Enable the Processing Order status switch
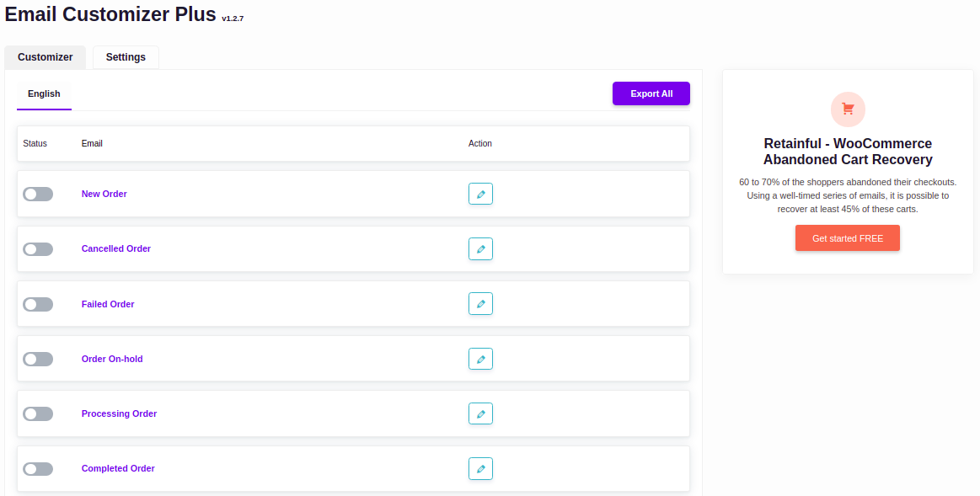Screen dimensions: 980x496 tap(38, 413)
